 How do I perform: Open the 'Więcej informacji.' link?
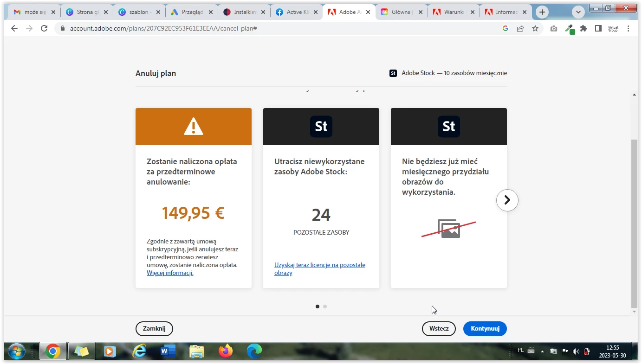pyautogui.click(x=170, y=273)
